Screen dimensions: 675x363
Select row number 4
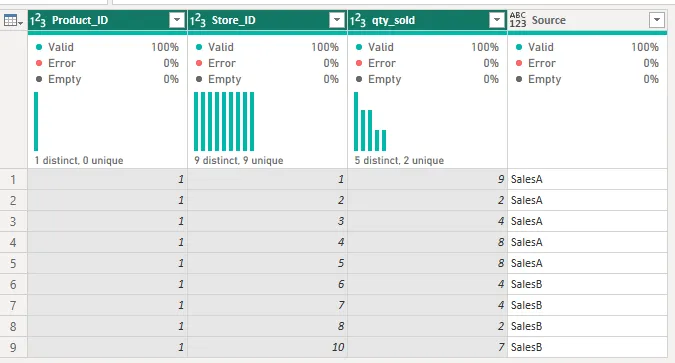click(13, 242)
